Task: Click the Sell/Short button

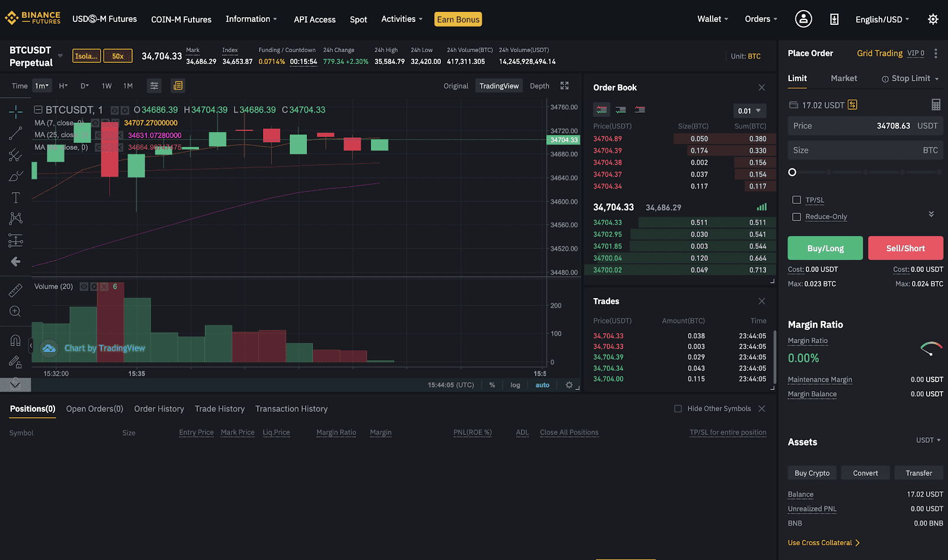Action: click(x=905, y=248)
